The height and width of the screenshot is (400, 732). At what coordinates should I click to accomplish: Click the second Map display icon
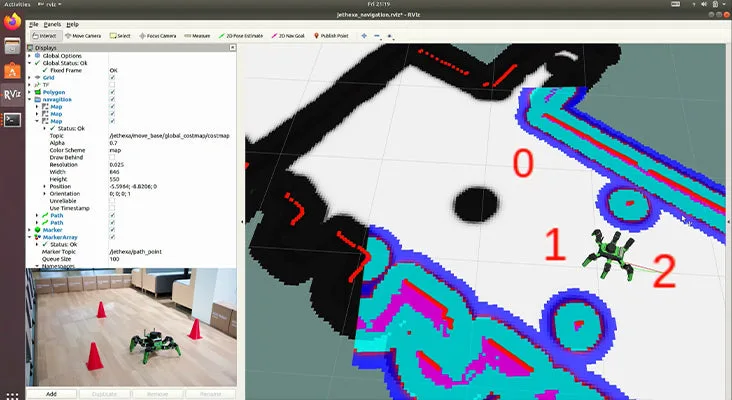click(45, 114)
